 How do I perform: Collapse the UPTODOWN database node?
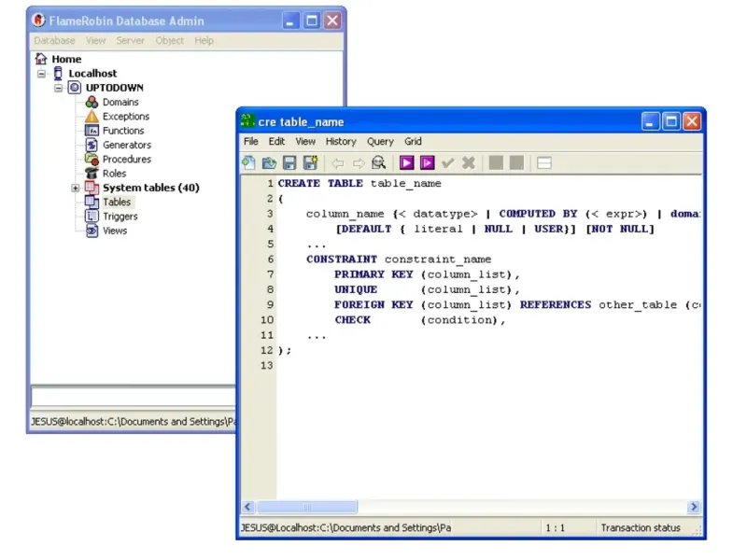[x=59, y=88]
